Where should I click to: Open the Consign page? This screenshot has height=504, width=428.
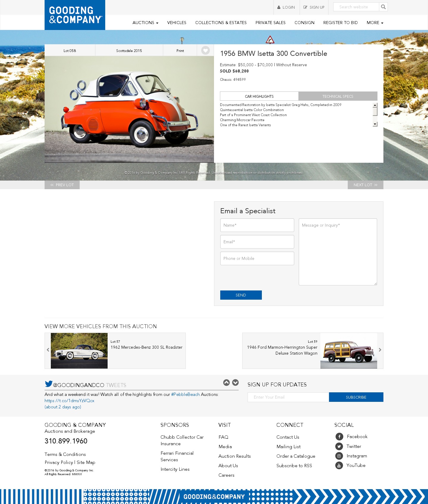tap(304, 23)
